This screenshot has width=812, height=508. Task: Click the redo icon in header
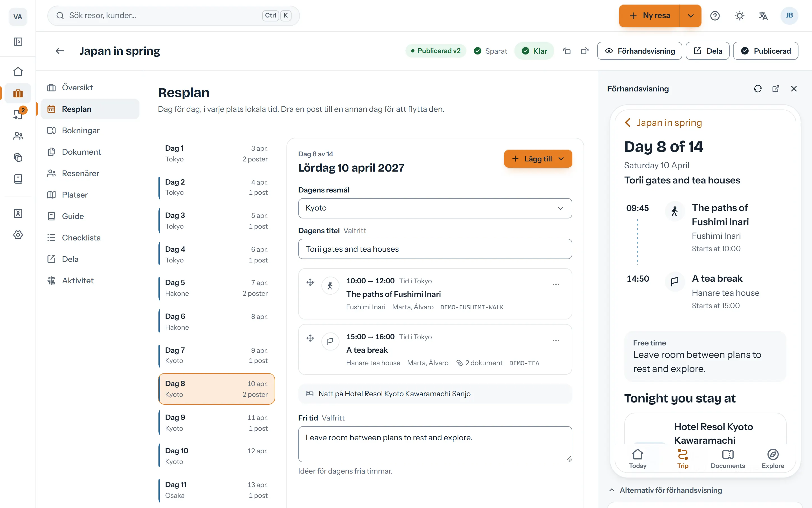point(584,51)
